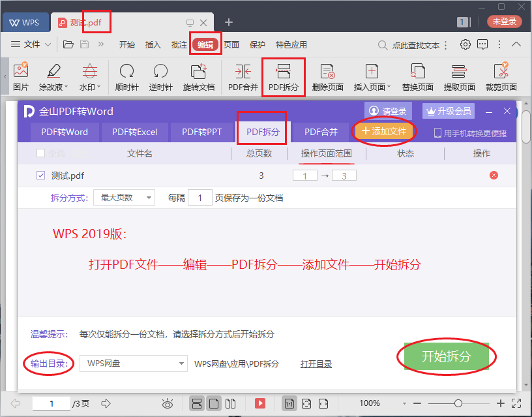532x417 pixels.
Task: Toggle the eye protection mode icon
Action: [x=168, y=403]
